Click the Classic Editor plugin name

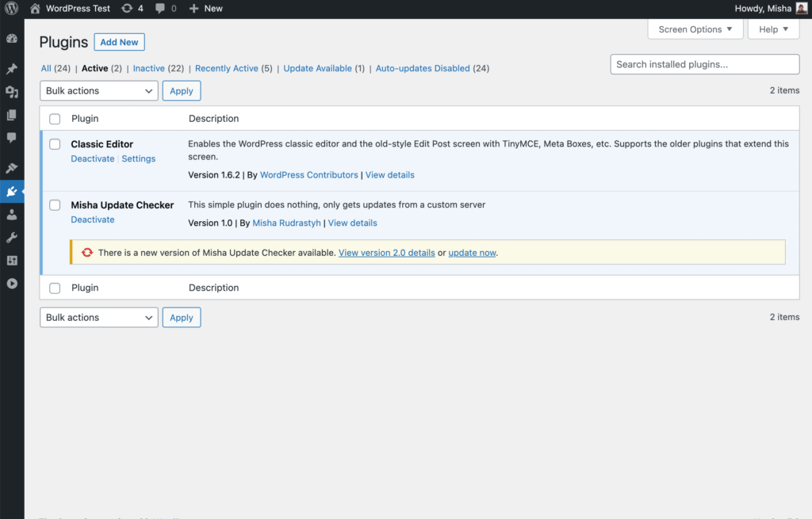[x=102, y=144]
